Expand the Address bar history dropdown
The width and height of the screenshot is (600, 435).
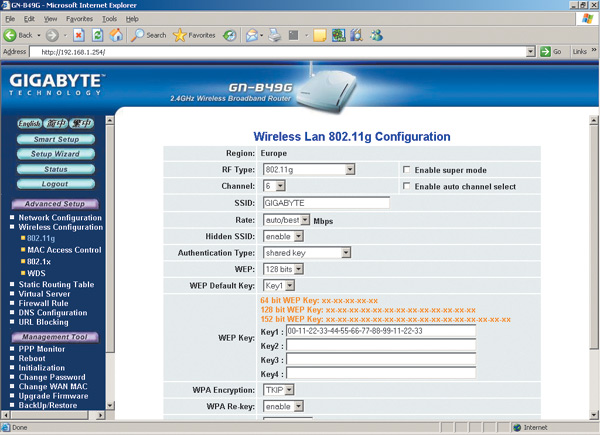click(x=530, y=52)
